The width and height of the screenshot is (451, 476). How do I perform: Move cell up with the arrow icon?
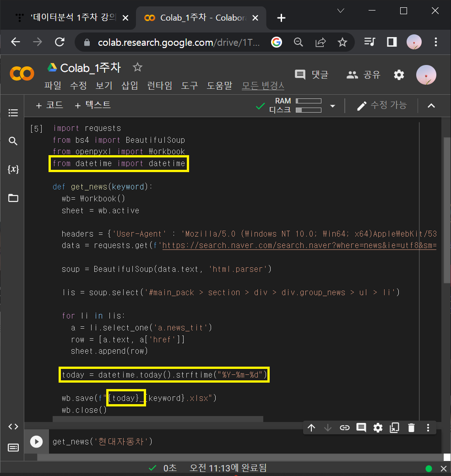pos(311,428)
